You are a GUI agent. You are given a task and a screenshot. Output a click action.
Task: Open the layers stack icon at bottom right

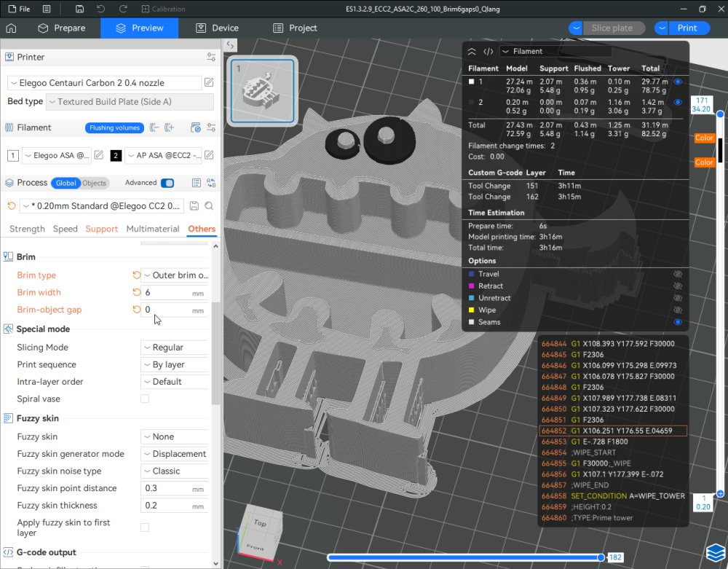coord(714,553)
